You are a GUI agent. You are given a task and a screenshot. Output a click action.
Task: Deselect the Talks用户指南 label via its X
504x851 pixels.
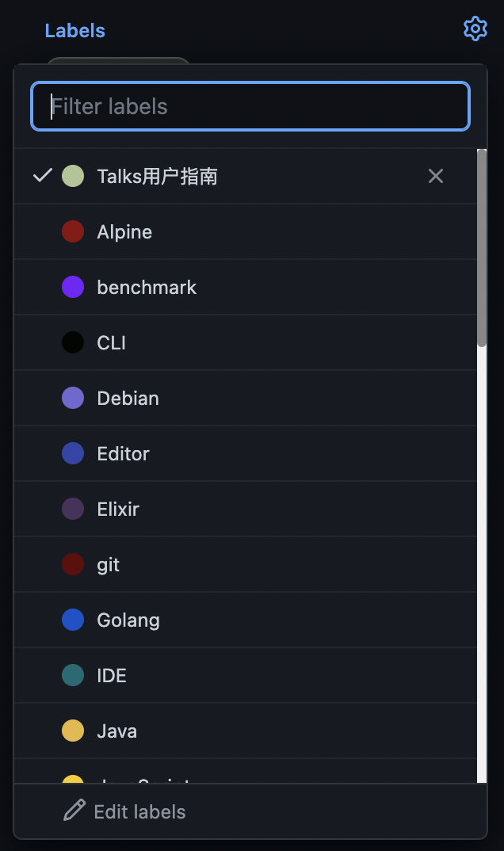(x=435, y=176)
